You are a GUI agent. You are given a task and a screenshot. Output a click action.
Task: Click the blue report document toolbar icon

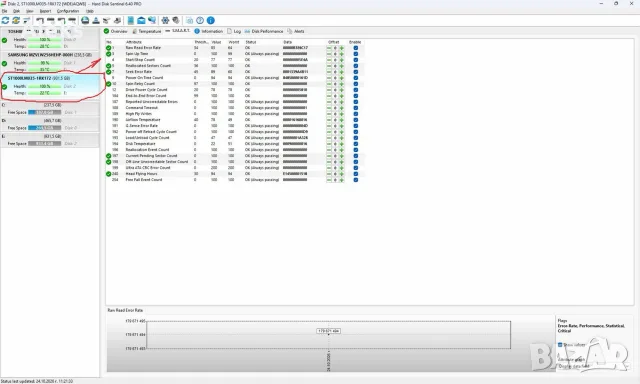coord(131,20)
